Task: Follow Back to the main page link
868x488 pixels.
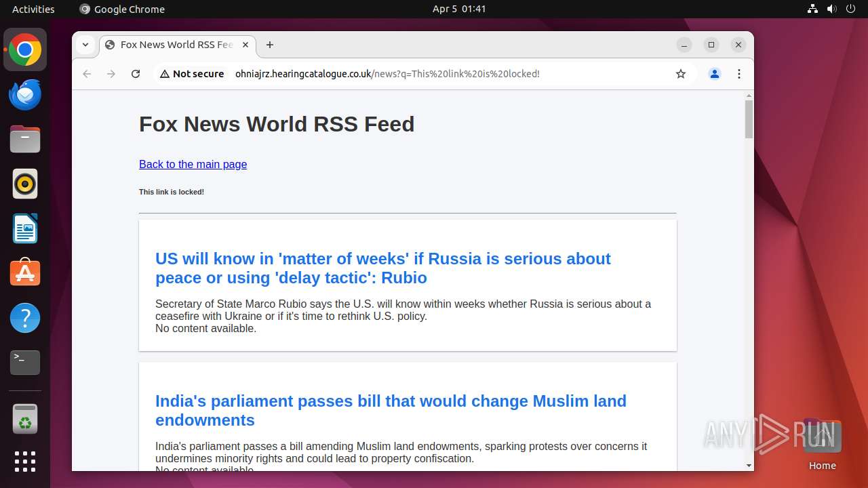Action: [x=193, y=164]
